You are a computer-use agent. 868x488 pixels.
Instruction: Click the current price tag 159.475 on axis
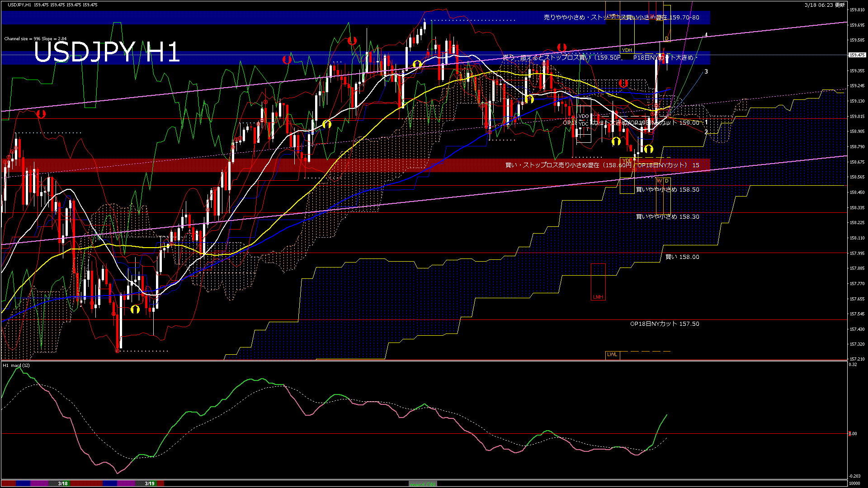pos(857,55)
